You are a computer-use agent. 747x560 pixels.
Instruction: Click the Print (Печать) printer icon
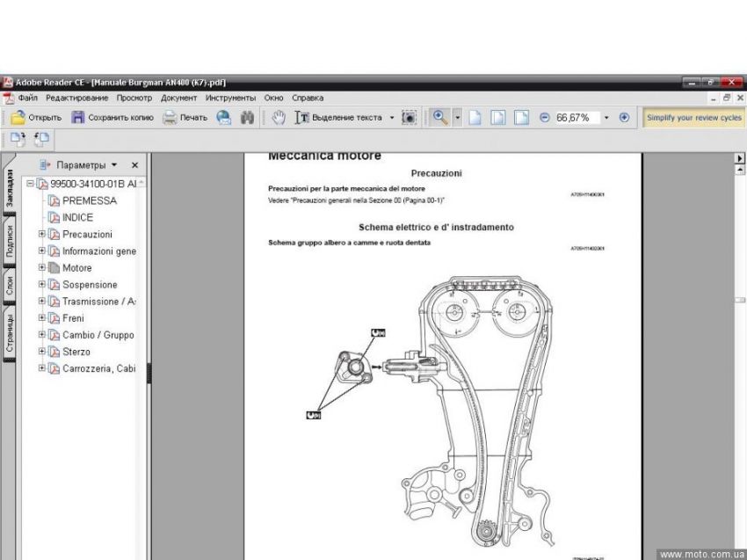(x=170, y=118)
